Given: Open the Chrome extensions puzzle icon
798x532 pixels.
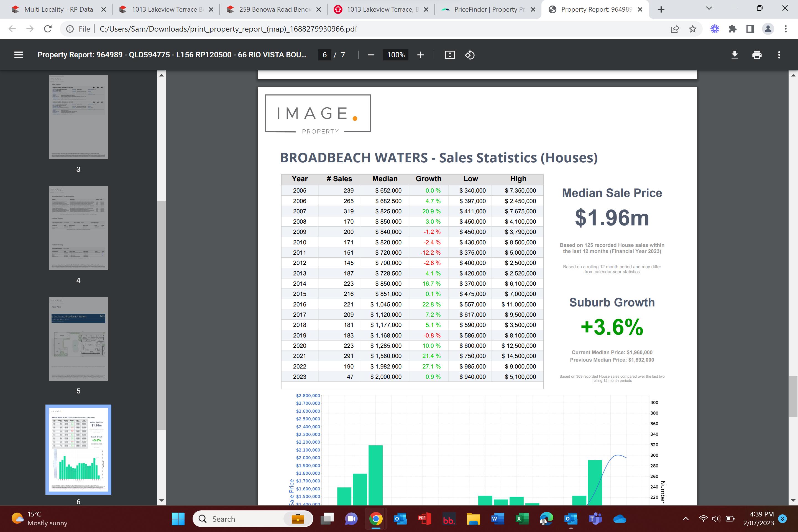Looking at the screenshot, I should point(733,29).
